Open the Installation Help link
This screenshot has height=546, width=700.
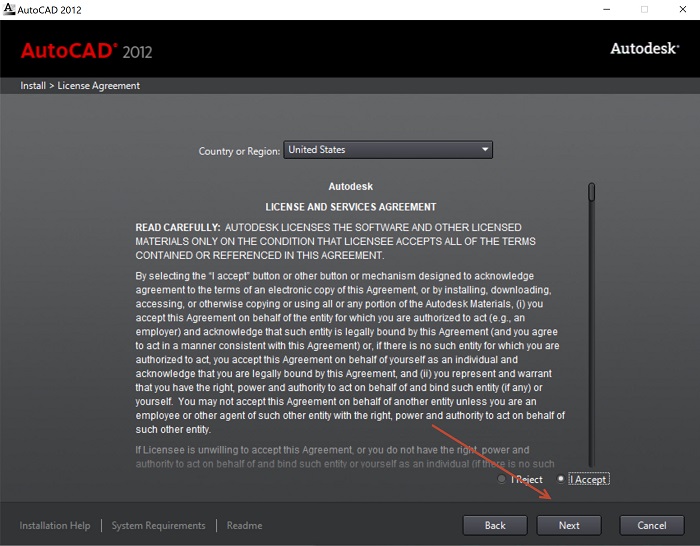pyautogui.click(x=55, y=526)
